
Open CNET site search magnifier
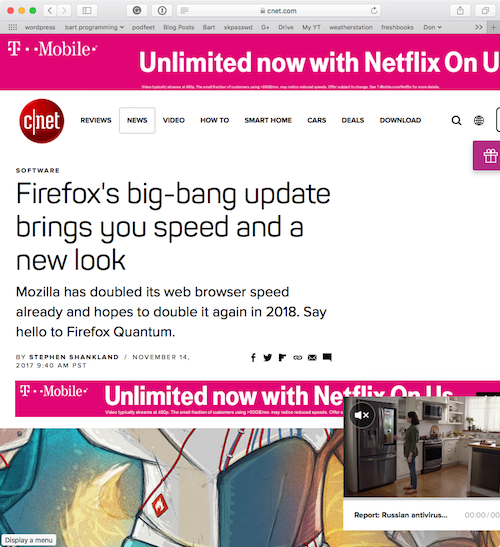pyautogui.click(x=456, y=120)
